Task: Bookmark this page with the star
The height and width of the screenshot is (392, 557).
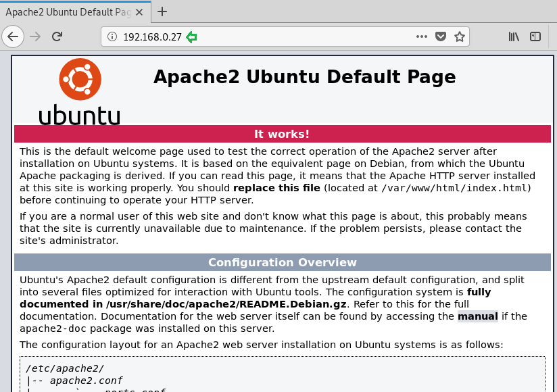Action: tap(460, 36)
